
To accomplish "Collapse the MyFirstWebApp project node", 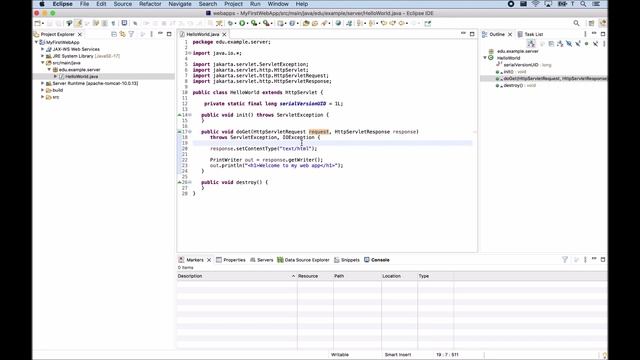I will pyautogui.click(x=36, y=42).
